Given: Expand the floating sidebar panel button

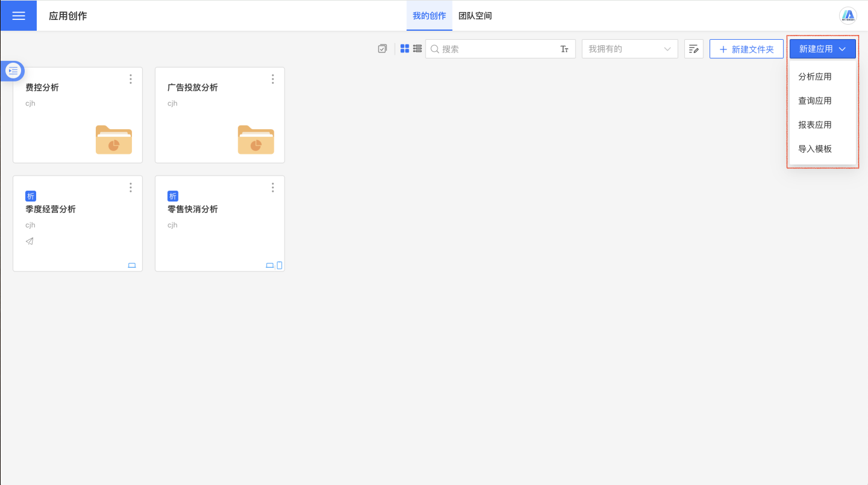Looking at the screenshot, I should (13, 71).
